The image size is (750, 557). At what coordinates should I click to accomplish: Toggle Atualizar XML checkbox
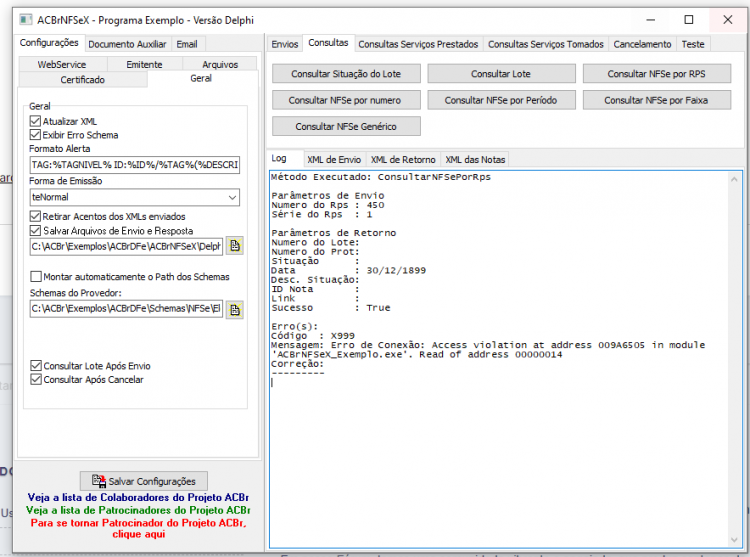pos(35,121)
